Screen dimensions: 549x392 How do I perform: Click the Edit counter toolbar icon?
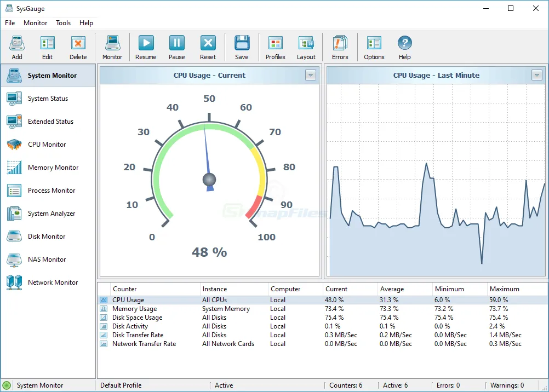pyautogui.click(x=47, y=48)
